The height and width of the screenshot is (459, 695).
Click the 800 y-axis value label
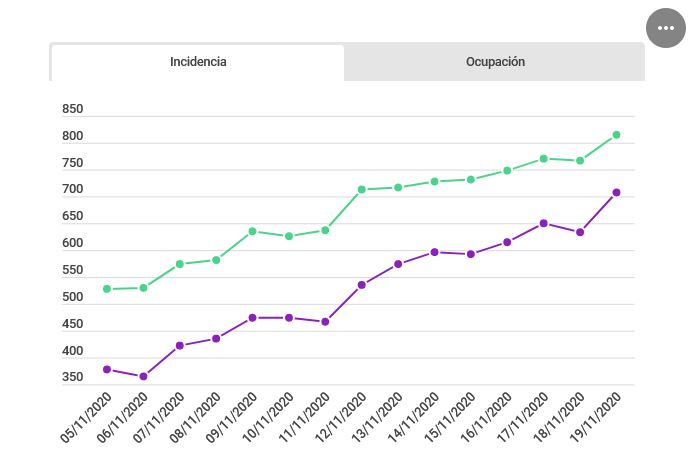point(72,136)
